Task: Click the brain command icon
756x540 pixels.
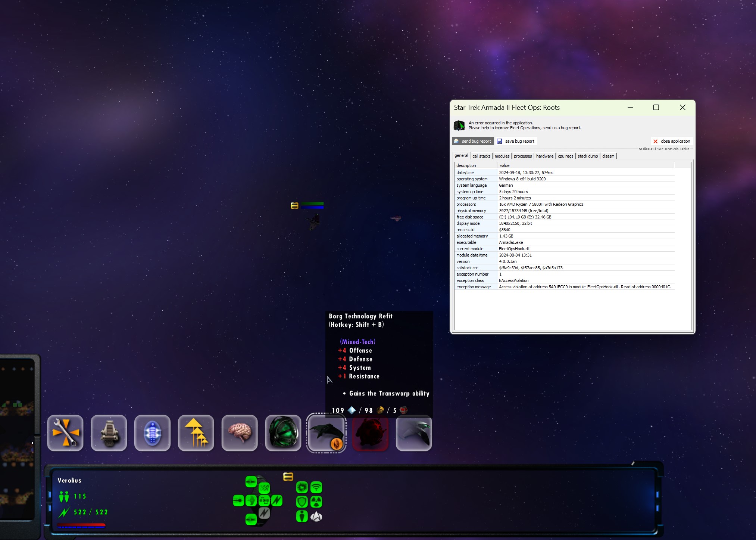Action: (240, 433)
